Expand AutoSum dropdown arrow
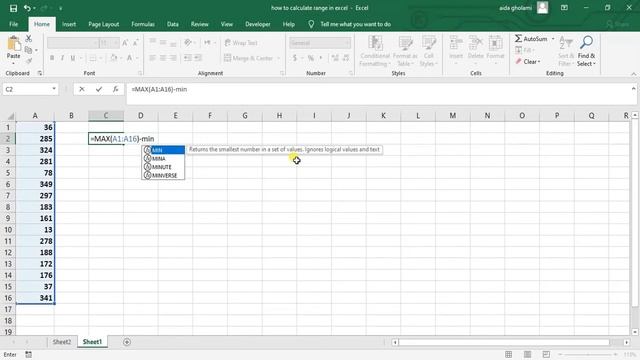Viewport: 640px width, 360px height. 553,39
